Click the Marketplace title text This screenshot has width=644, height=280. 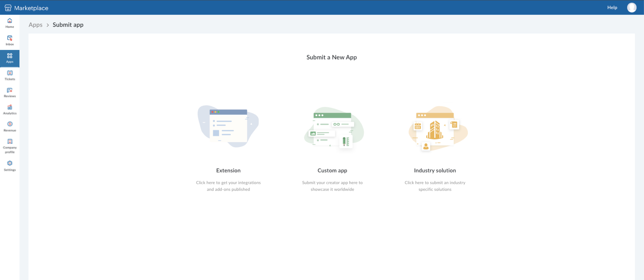pos(31,8)
